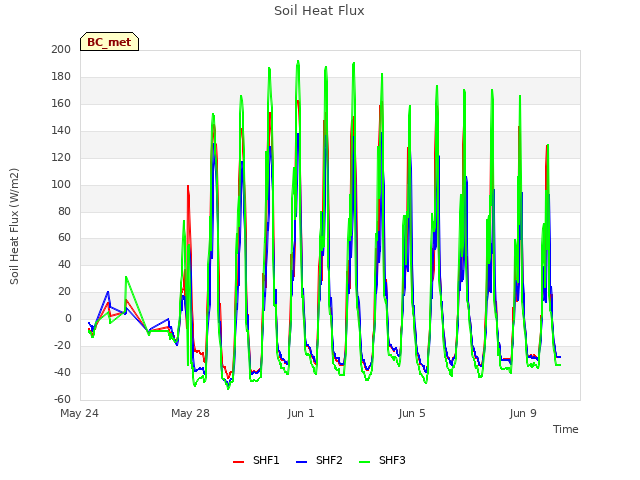Click the 180 y-axis tick label
This screenshot has height=480, width=640.
point(61,76)
